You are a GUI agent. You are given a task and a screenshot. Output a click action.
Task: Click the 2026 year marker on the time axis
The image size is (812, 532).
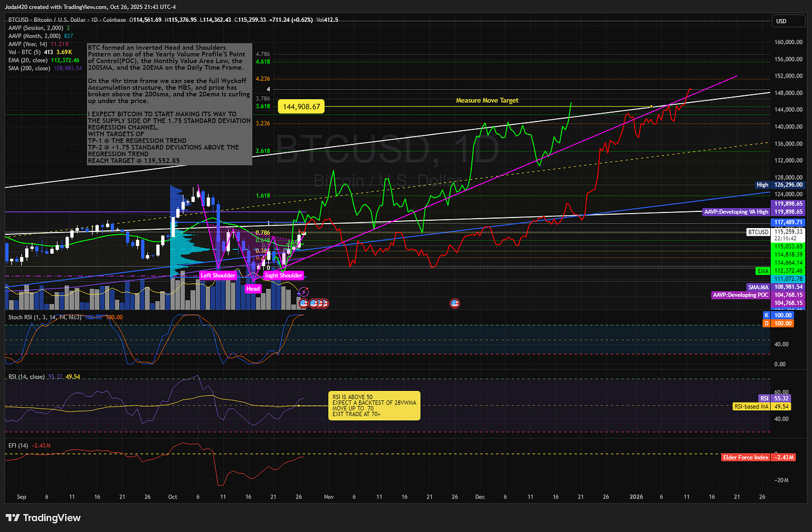(636, 496)
